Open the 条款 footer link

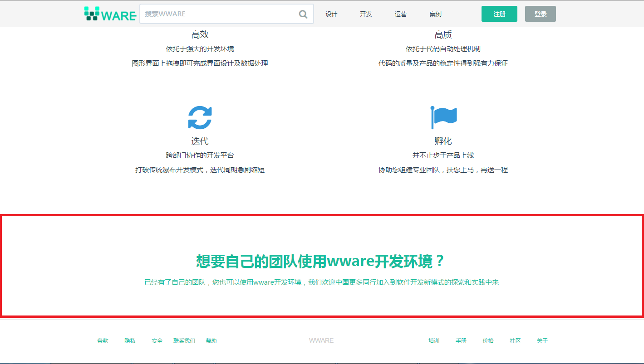coord(103,341)
